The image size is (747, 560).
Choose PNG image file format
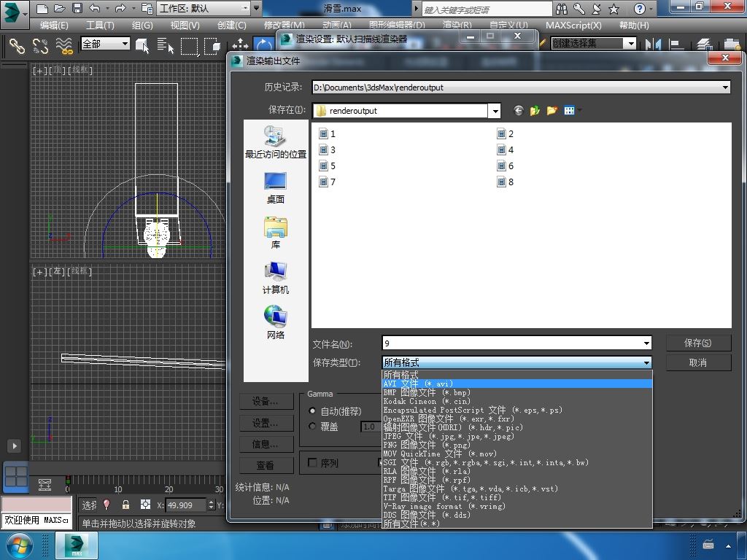(517, 445)
